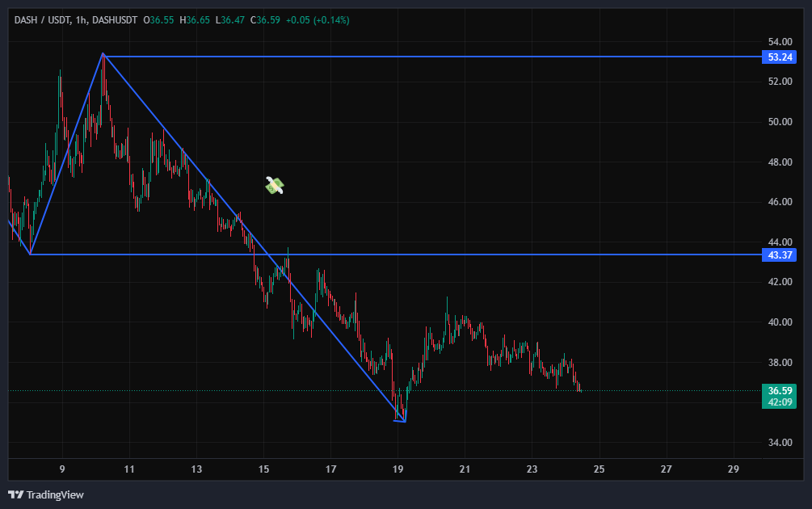Click date label 15 on time axis
This screenshot has width=812, height=509.
pos(263,469)
